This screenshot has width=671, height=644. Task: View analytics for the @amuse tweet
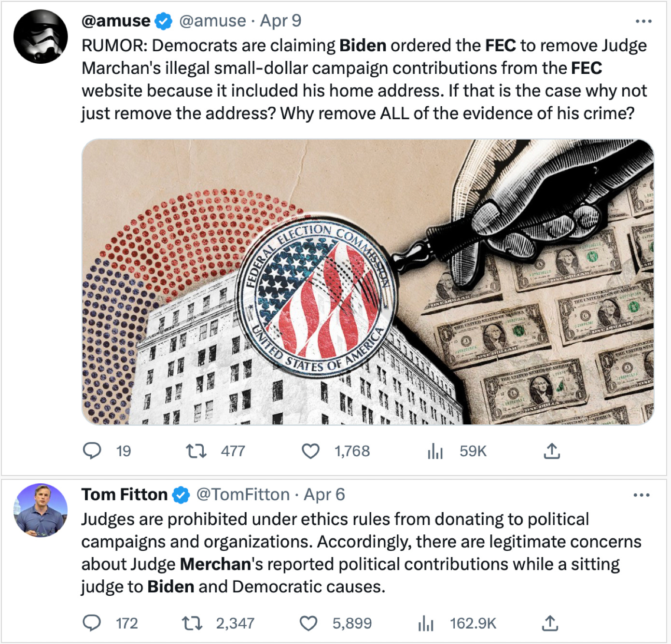click(435, 451)
